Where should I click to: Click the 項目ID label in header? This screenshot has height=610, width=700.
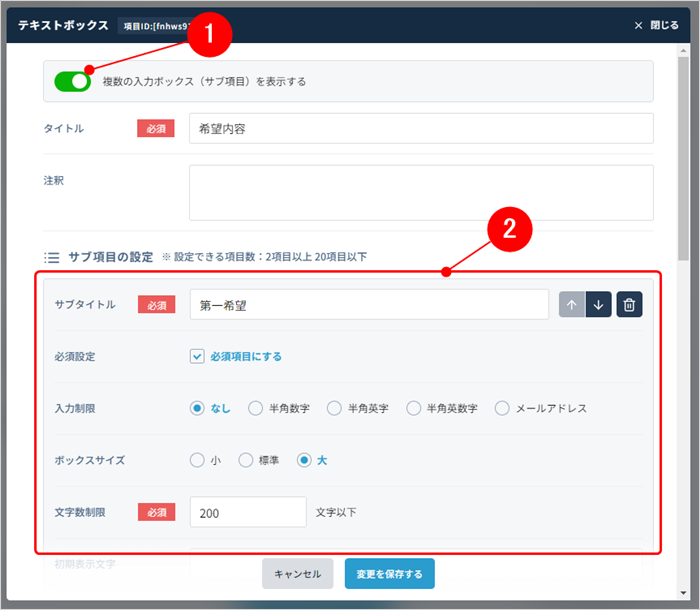[155, 26]
